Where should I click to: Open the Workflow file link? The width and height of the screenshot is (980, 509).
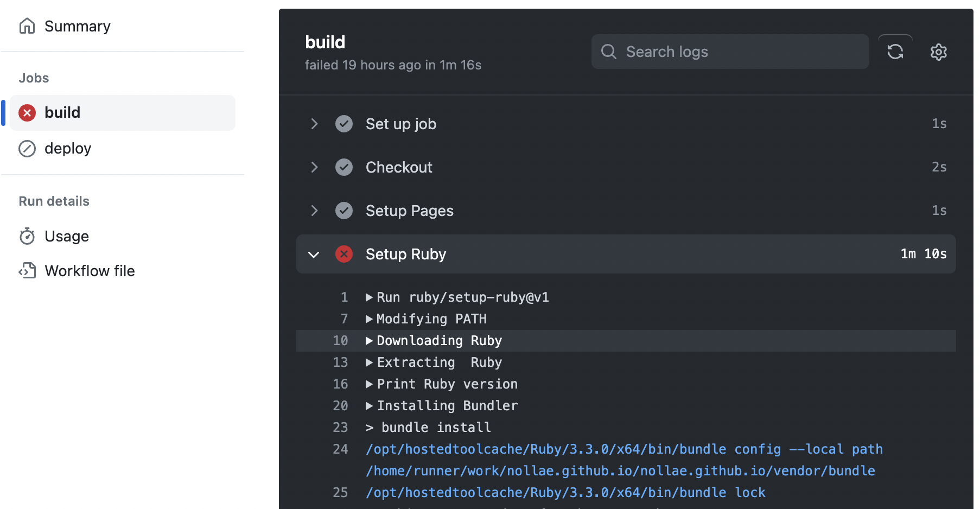[90, 271]
